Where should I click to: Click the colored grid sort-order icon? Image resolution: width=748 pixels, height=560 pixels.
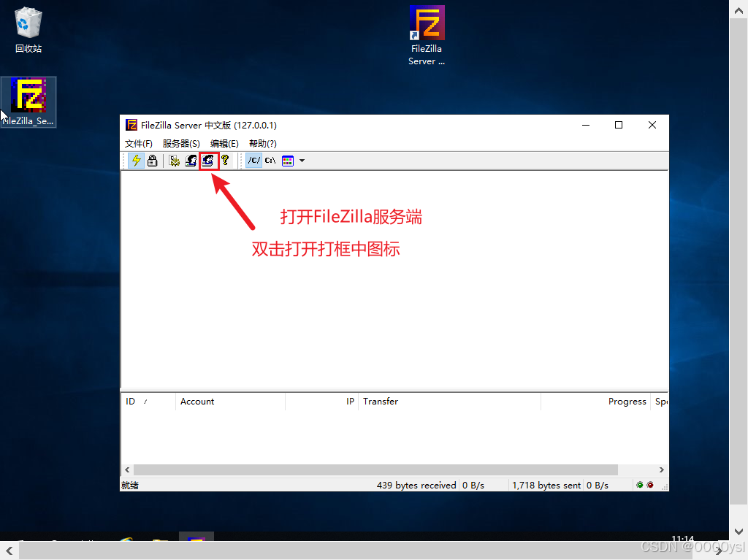288,161
